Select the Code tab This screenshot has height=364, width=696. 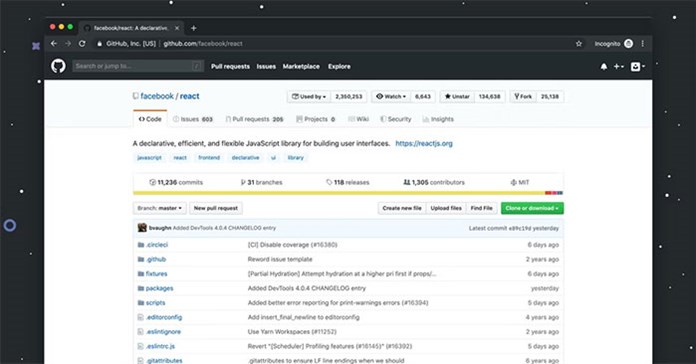(x=150, y=119)
